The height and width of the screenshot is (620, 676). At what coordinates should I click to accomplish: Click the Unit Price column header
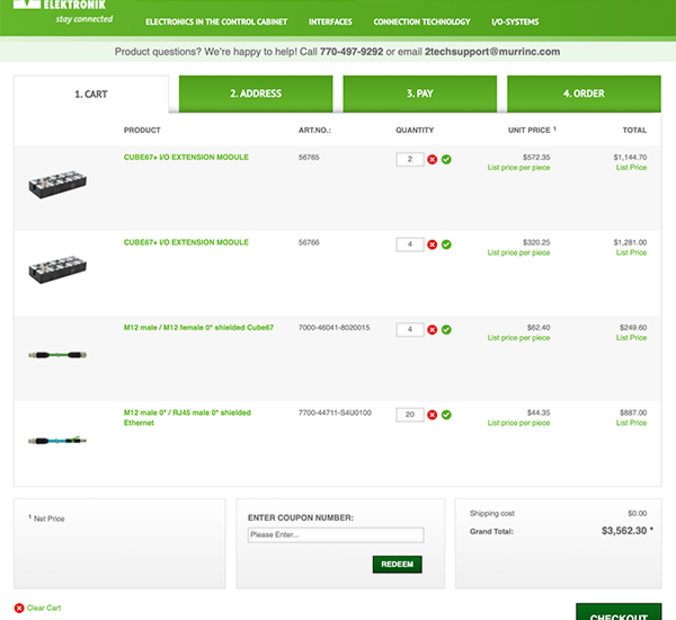532,130
